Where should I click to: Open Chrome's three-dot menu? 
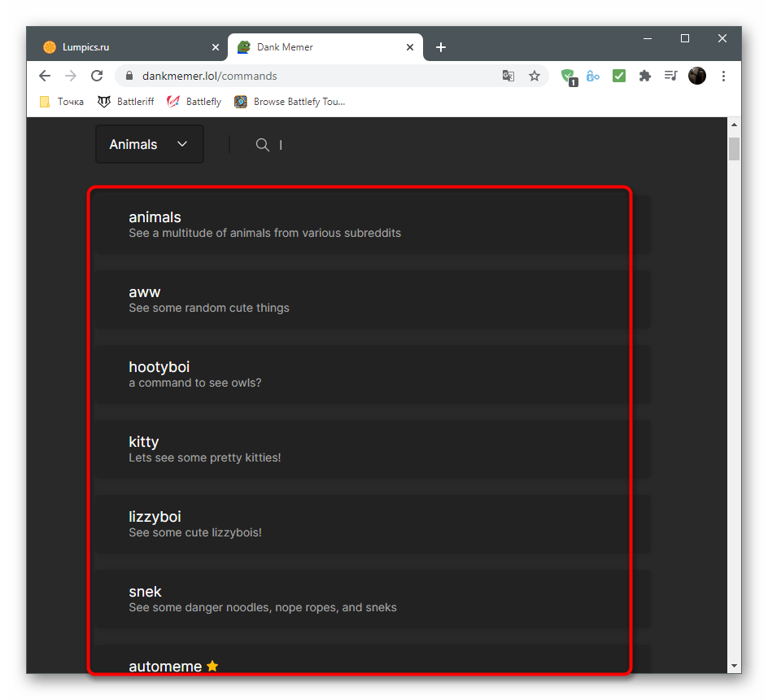(x=723, y=76)
